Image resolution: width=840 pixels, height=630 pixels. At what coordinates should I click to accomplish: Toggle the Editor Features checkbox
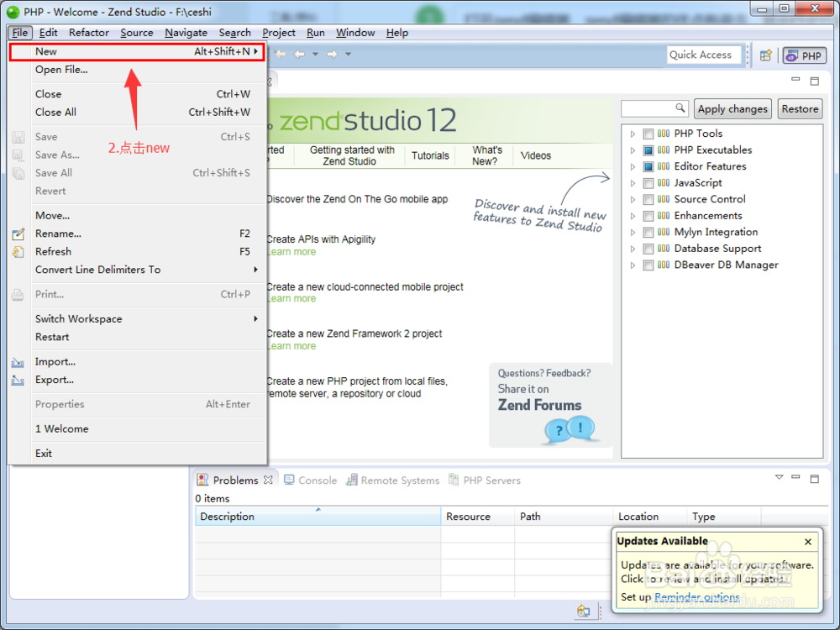[648, 166]
